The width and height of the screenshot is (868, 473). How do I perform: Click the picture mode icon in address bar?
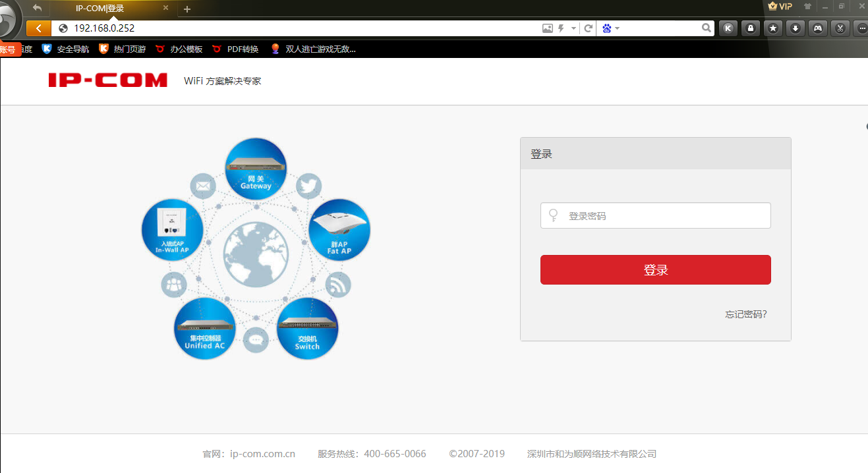(x=548, y=28)
